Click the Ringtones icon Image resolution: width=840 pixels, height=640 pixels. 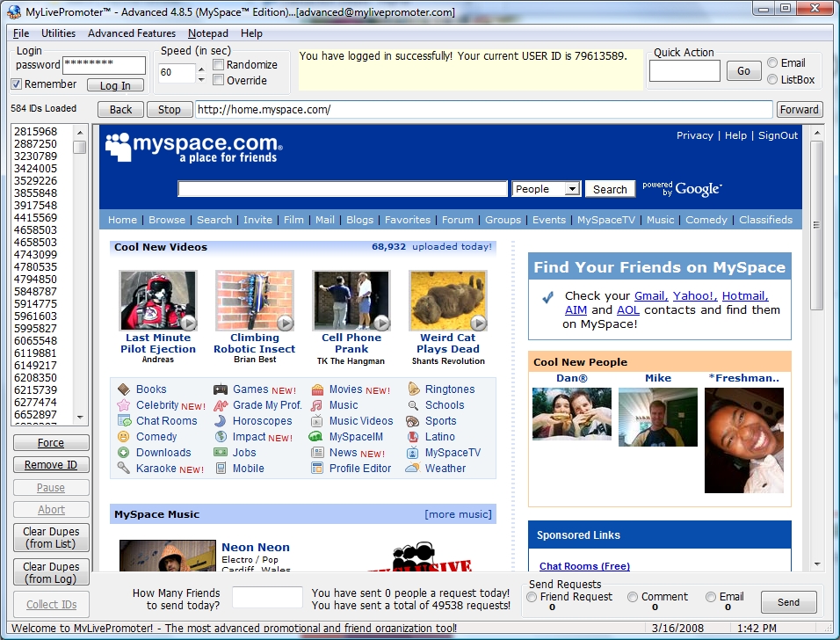(413, 389)
